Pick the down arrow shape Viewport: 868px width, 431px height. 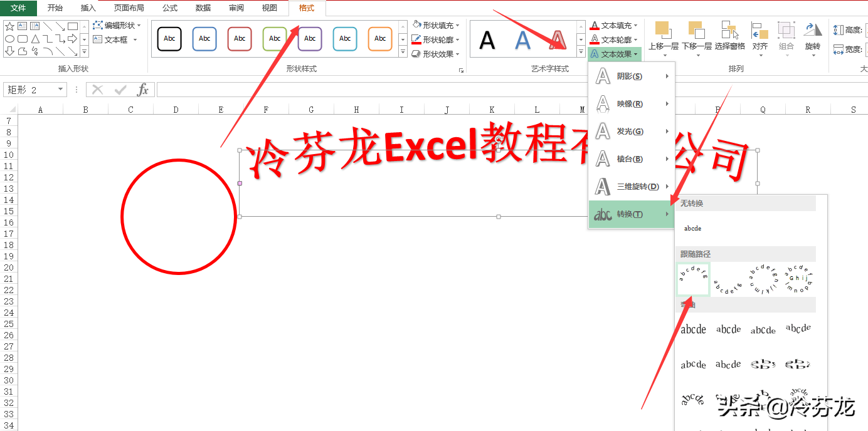[9, 51]
